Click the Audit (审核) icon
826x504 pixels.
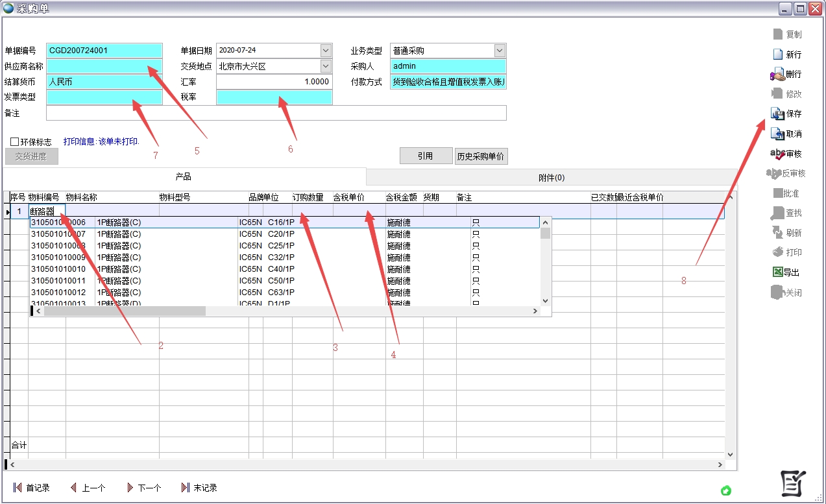[777, 154]
